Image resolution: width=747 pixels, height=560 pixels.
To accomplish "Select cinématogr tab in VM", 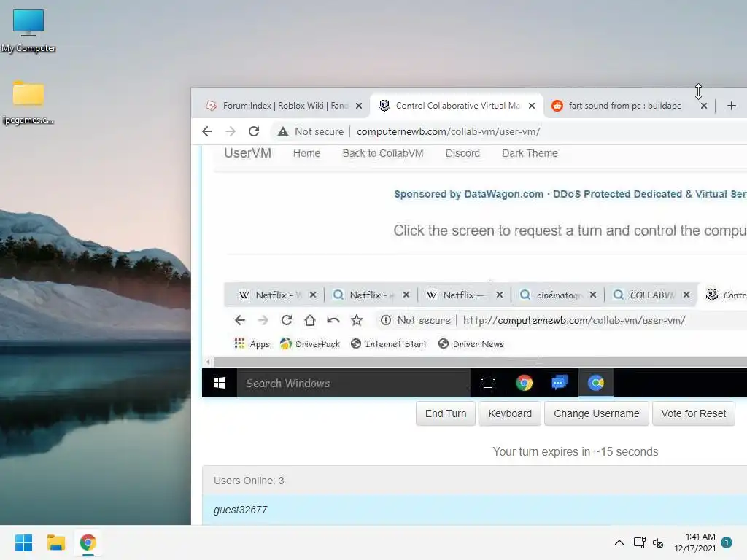I will pyautogui.click(x=551, y=295).
